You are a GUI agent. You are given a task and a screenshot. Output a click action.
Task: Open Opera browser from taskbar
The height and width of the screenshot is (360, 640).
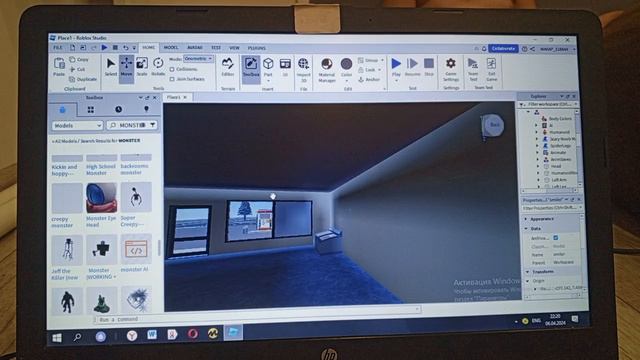click(193, 334)
